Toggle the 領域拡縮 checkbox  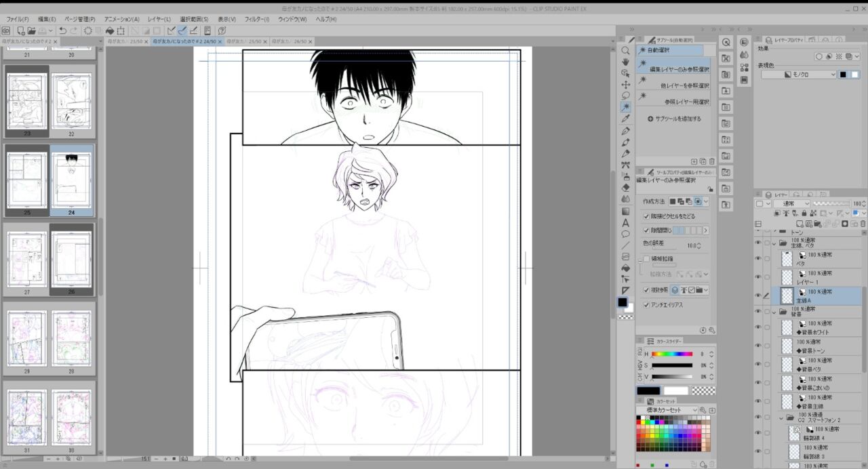click(x=646, y=259)
